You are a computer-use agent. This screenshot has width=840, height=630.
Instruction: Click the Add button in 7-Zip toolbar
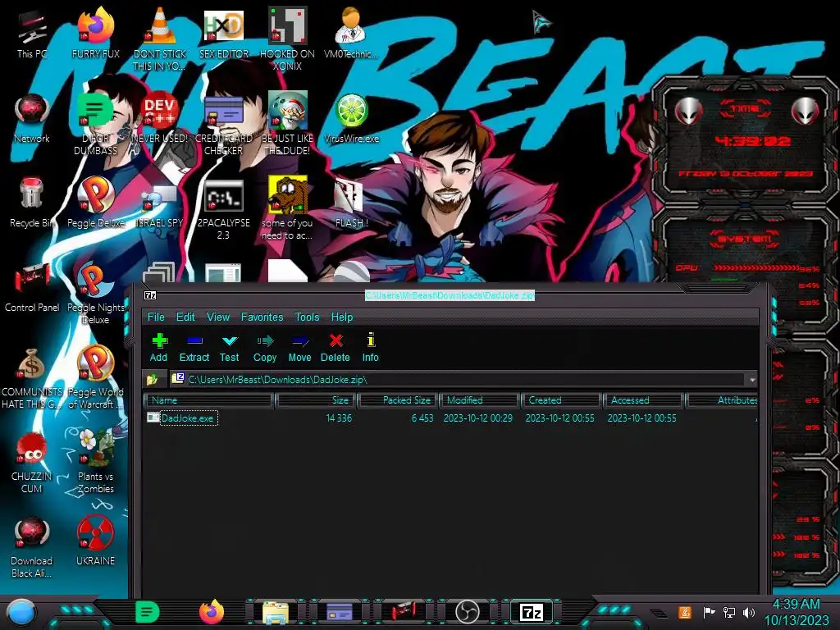[158, 348]
